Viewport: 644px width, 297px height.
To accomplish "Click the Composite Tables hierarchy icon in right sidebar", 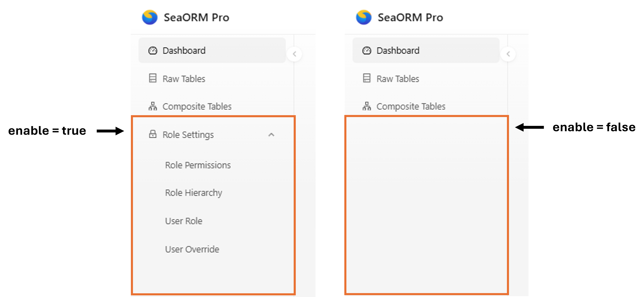I will click(x=367, y=106).
